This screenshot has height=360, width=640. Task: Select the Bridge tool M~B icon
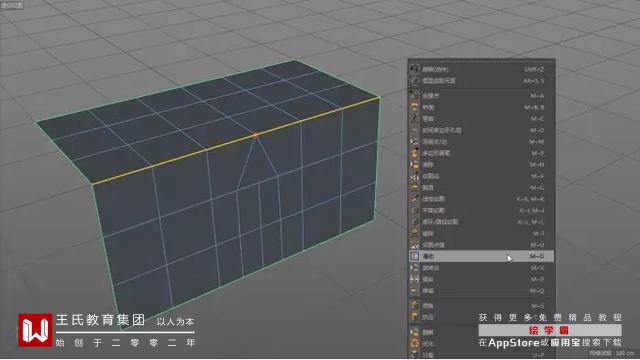point(415,107)
